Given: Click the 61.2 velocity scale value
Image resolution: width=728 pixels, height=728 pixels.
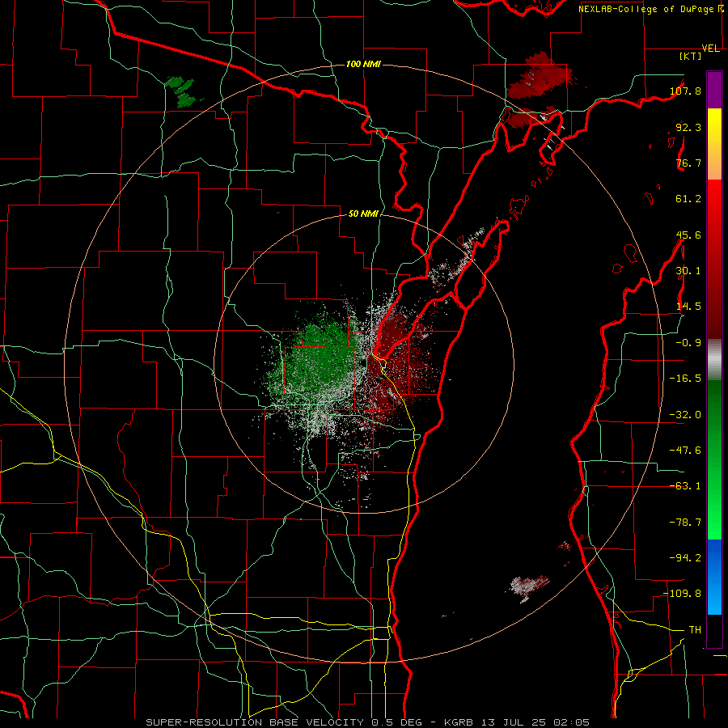Looking at the screenshot, I should [x=688, y=199].
